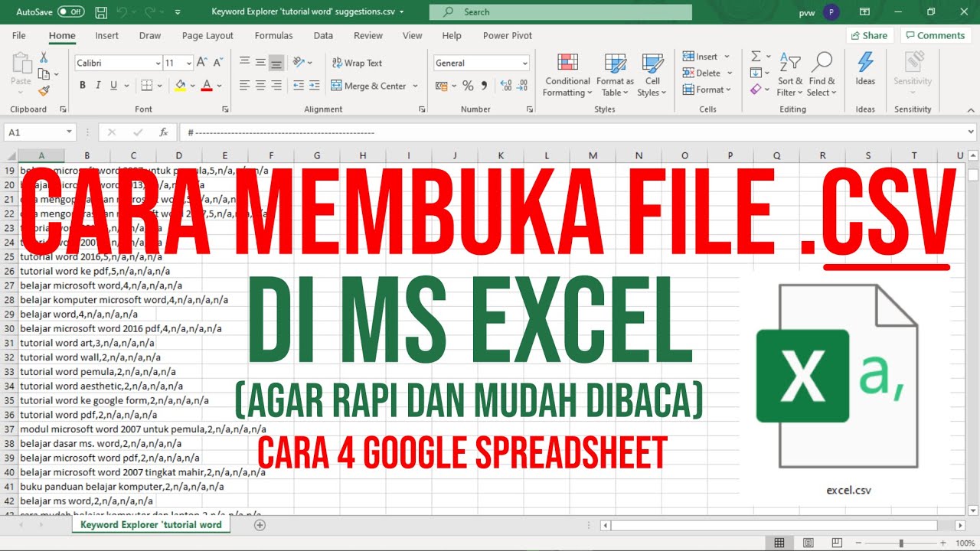
Task: Open the Cell Styles menu
Action: pyautogui.click(x=652, y=75)
